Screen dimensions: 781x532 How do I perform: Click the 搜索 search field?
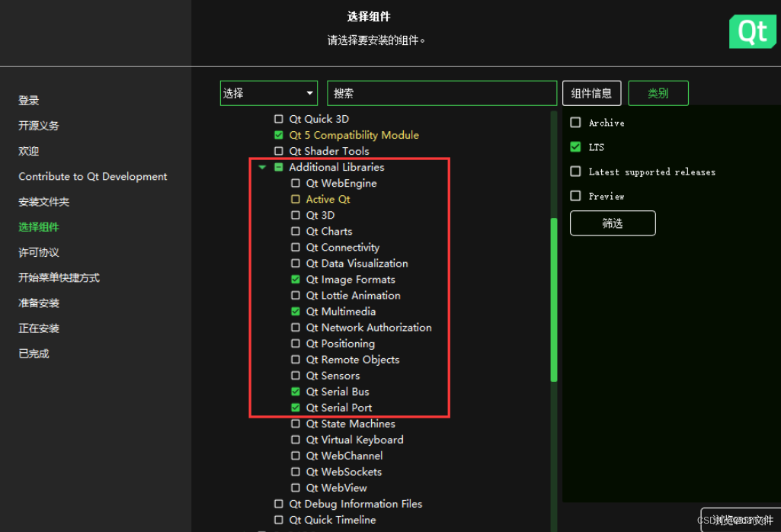(x=442, y=93)
